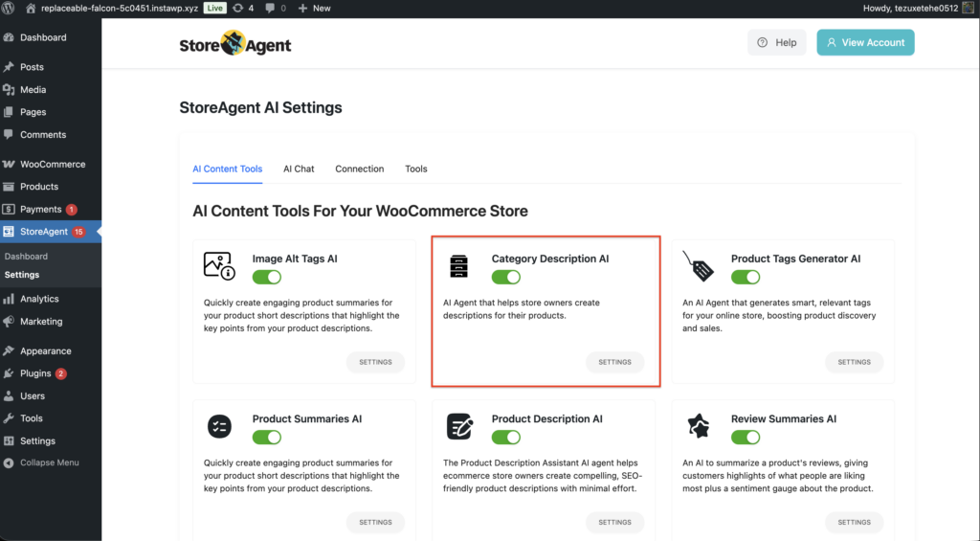Click the Review Summaries AI star icon
The image size is (980, 541).
point(698,426)
